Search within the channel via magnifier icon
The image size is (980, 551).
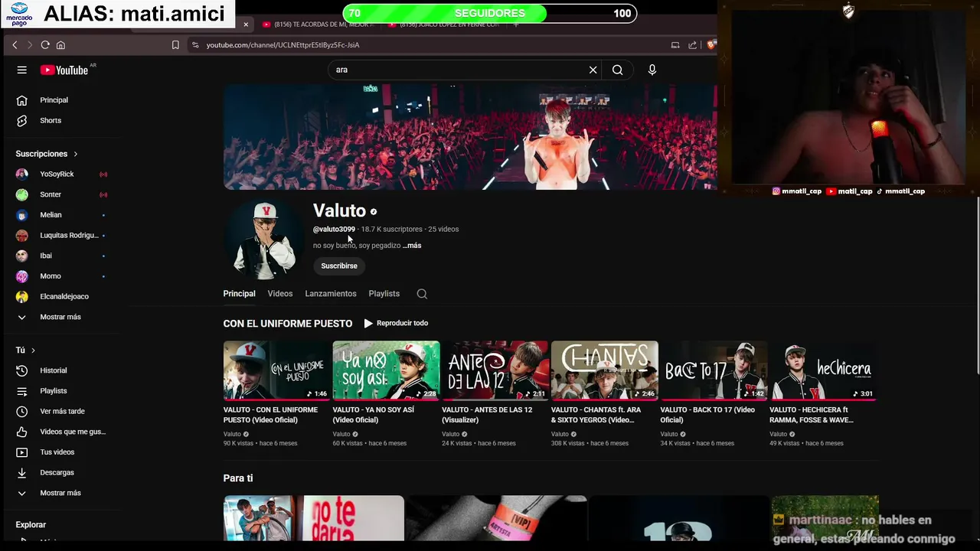pyautogui.click(x=422, y=294)
